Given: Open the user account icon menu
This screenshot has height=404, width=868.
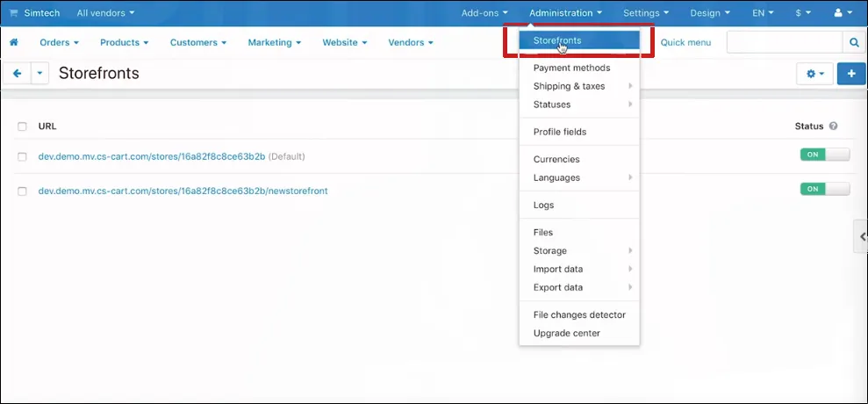Looking at the screenshot, I should 843,13.
